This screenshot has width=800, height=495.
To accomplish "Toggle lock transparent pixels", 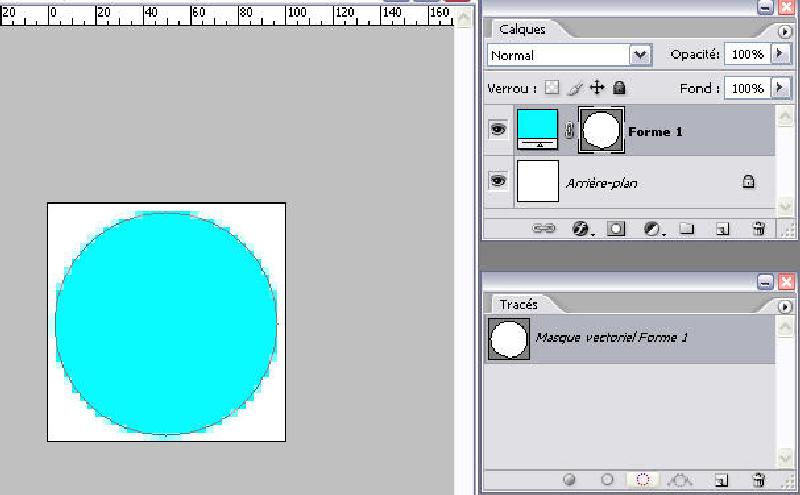I will tap(552, 88).
